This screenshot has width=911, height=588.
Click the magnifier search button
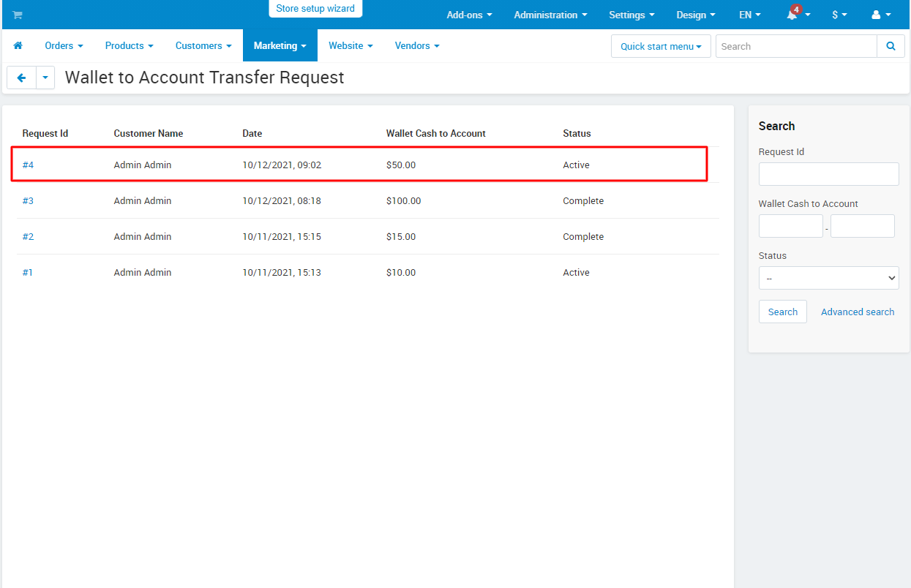point(891,46)
